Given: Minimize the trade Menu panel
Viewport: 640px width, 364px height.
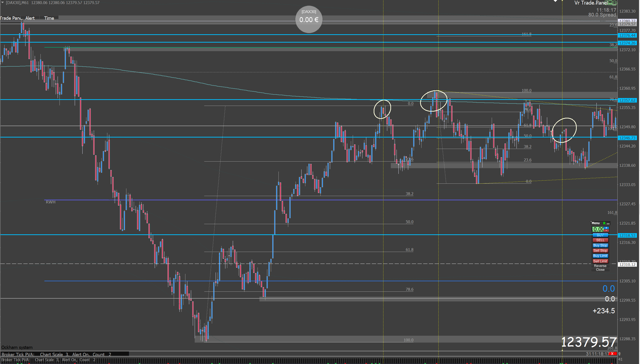Looking at the screenshot, I should click(608, 224).
